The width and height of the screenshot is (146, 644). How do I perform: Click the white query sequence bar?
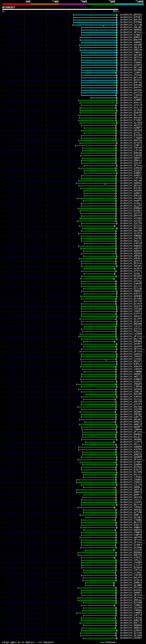point(60,9)
